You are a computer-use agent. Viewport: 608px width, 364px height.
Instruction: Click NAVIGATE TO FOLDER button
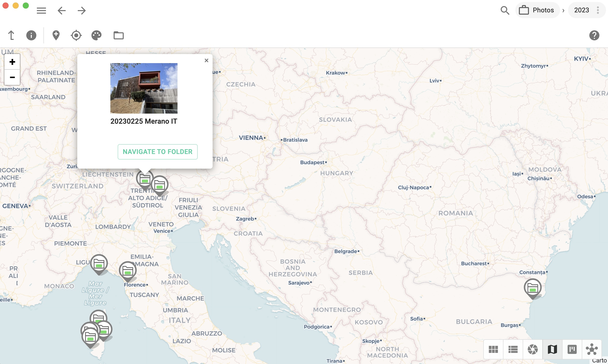coord(157,152)
